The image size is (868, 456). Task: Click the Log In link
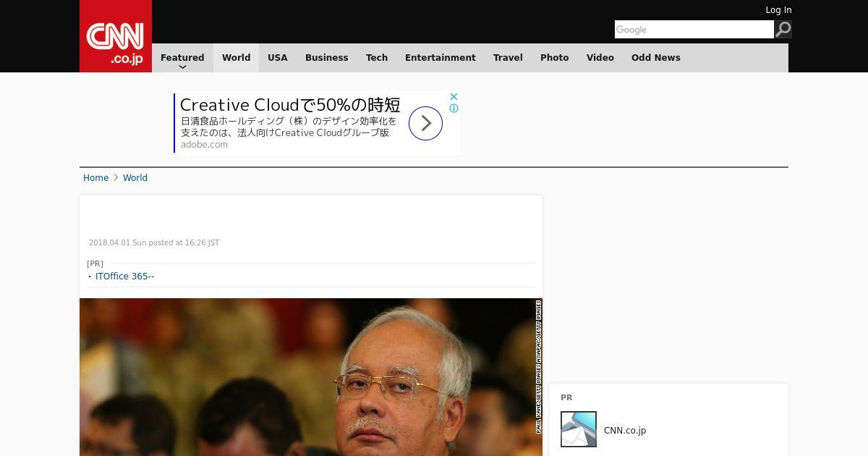click(x=778, y=10)
